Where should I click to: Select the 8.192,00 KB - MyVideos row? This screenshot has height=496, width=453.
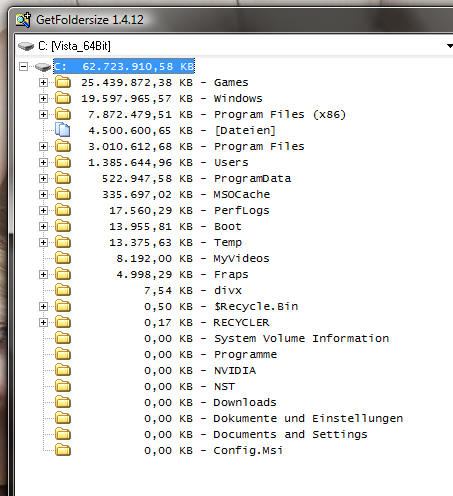point(193,258)
